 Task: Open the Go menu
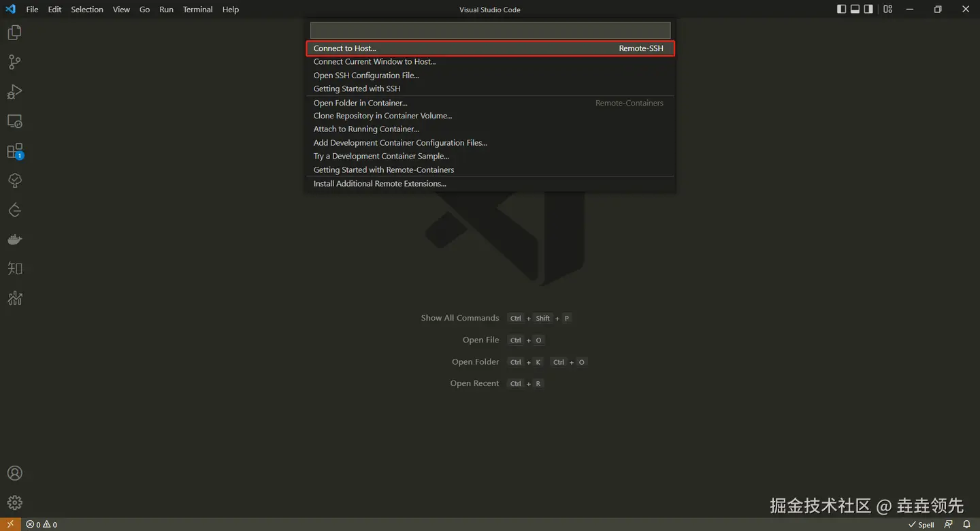pos(144,10)
